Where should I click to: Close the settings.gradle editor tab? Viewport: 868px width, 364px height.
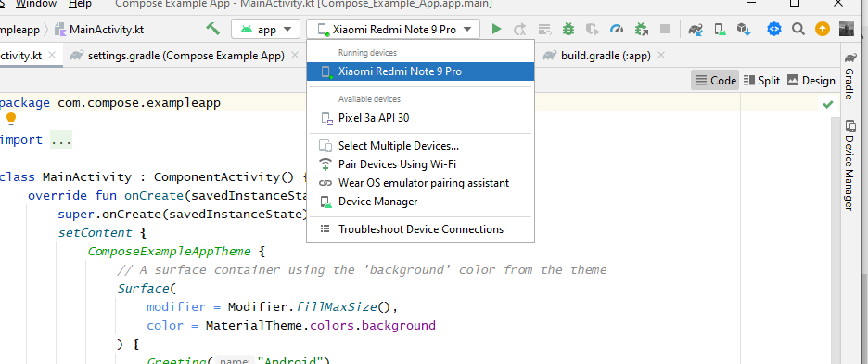pos(295,56)
